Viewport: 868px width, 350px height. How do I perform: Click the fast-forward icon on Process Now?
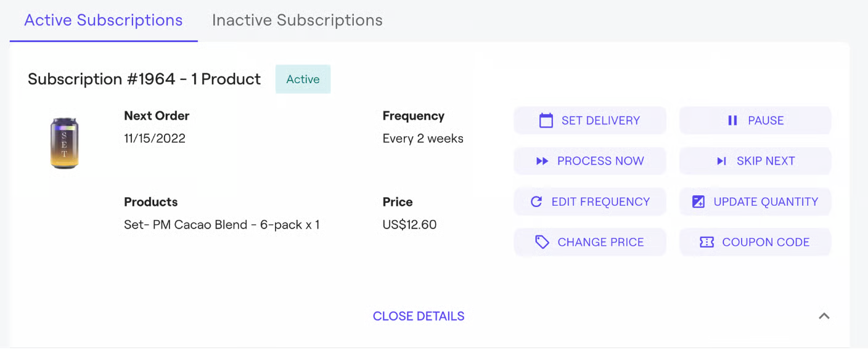point(542,161)
